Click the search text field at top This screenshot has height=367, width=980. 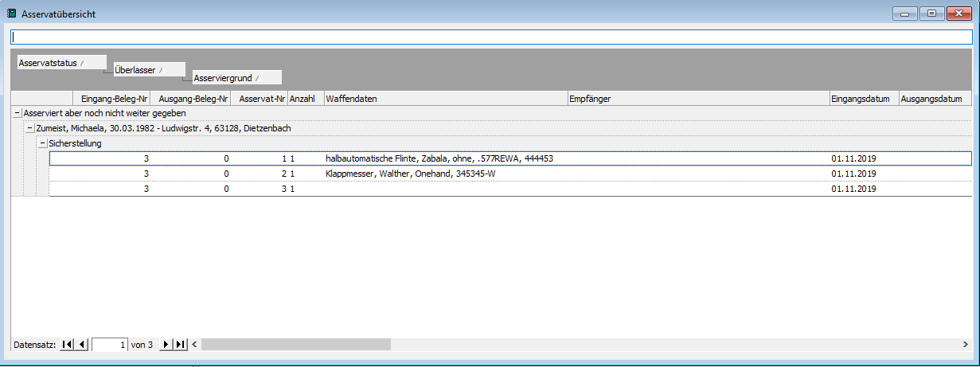490,37
